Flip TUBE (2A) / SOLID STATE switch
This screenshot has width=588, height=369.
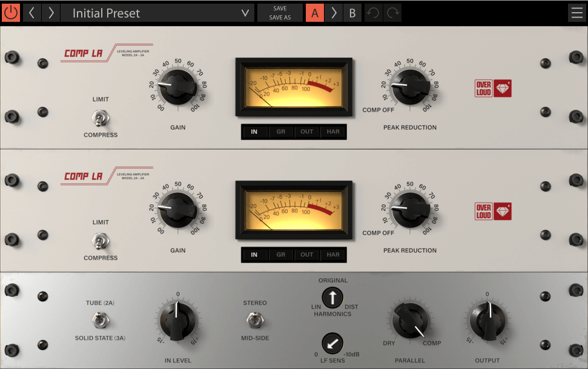click(x=101, y=320)
